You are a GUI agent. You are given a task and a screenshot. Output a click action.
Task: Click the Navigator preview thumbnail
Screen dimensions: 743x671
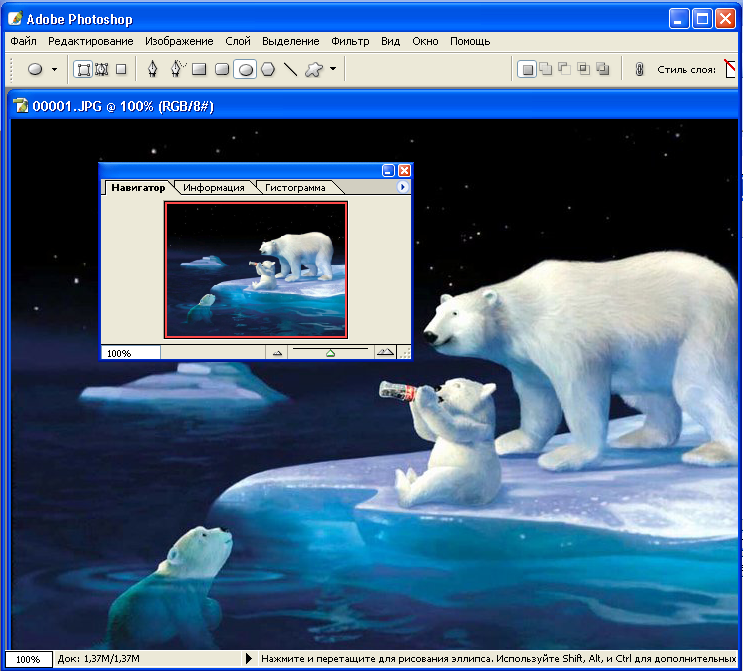pyautogui.click(x=256, y=270)
